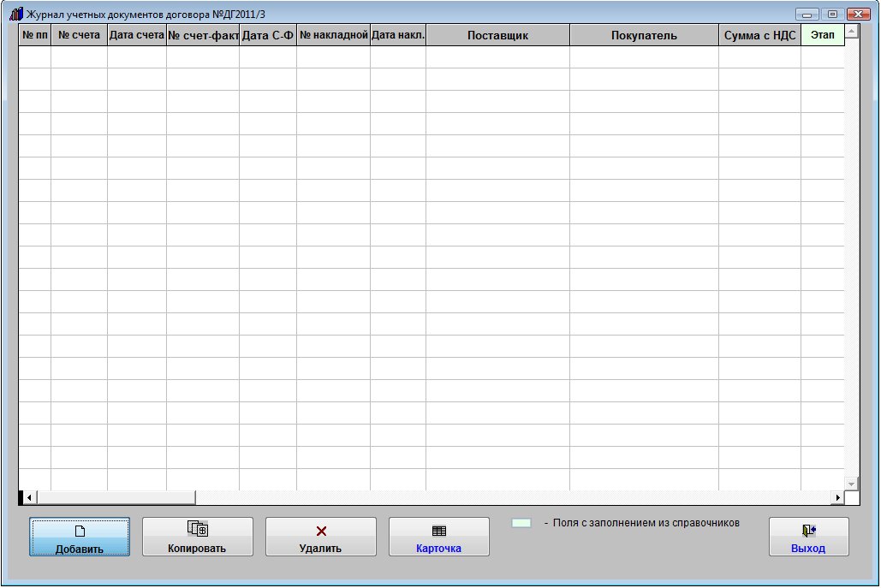
Task: Select the № пп column header
Action: pos(35,35)
